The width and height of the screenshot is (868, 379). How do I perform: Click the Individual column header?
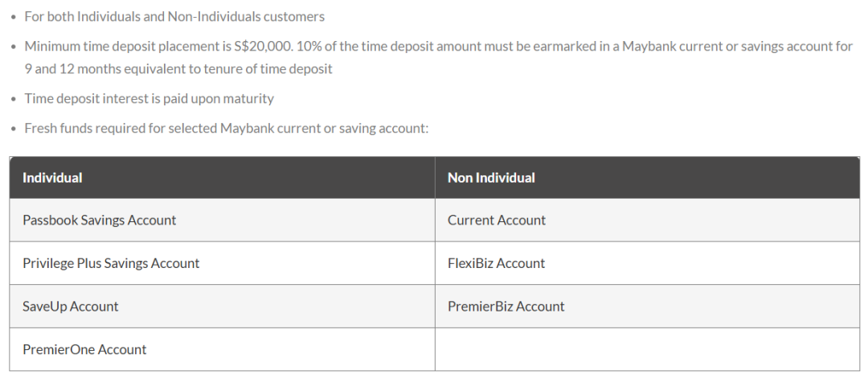52,178
